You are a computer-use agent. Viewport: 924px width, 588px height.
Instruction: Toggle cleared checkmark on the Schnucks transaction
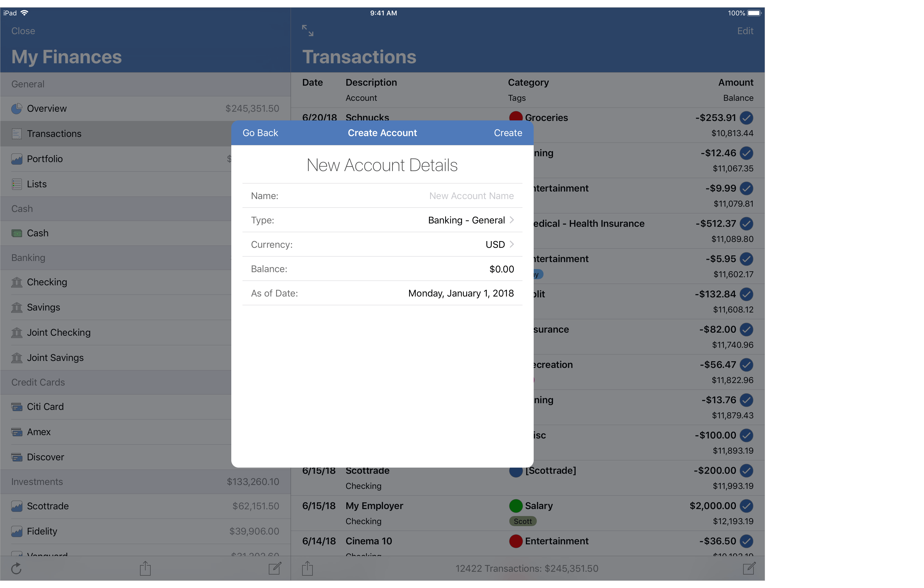pos(747,118)
